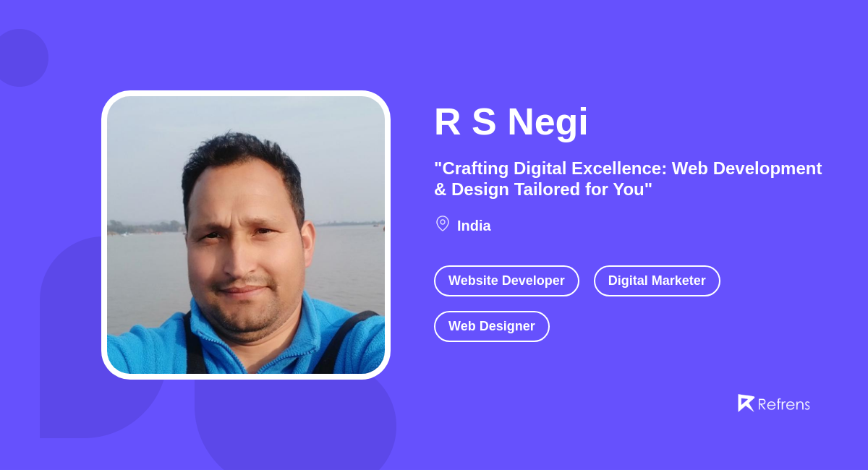
Task: Click the India location label
Action: pos(474,226)
